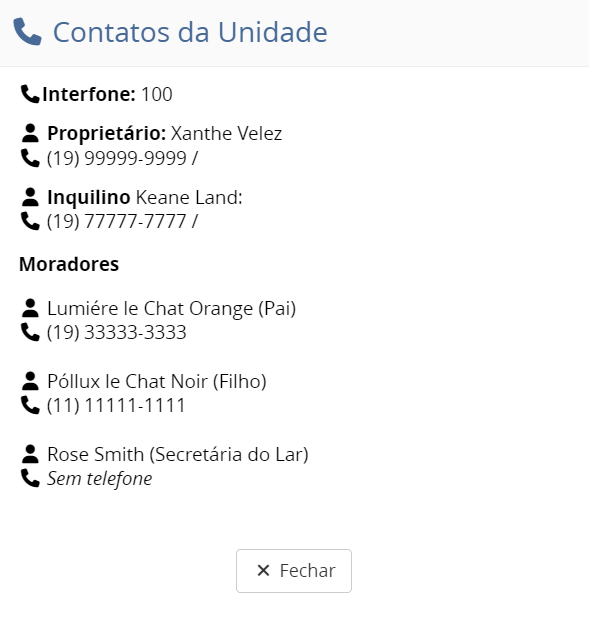
Task: Click the X icon inside Fechar button
Action: (x=263, y=570)
